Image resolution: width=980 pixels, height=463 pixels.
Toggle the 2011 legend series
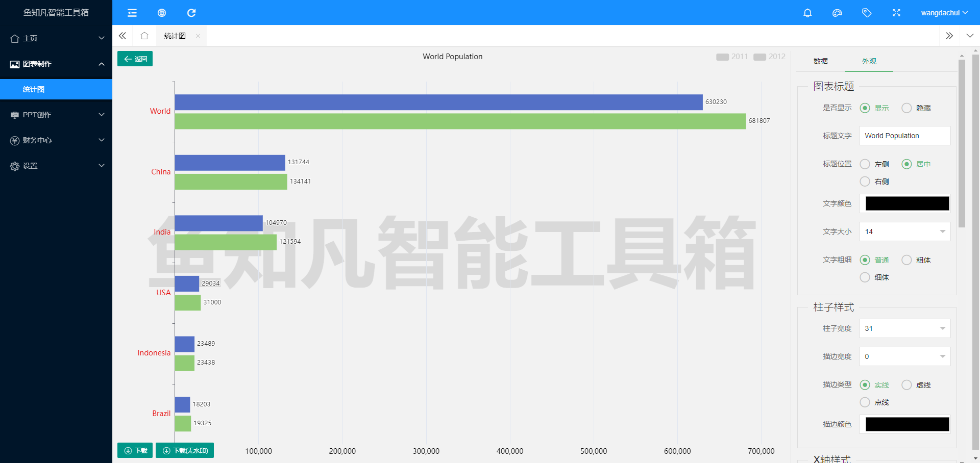coord(732,57)
